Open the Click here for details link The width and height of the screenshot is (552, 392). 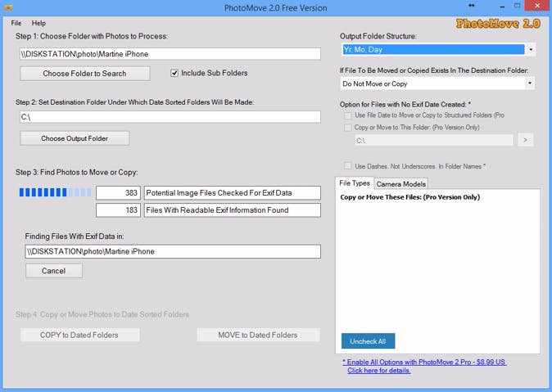(379, 371)
